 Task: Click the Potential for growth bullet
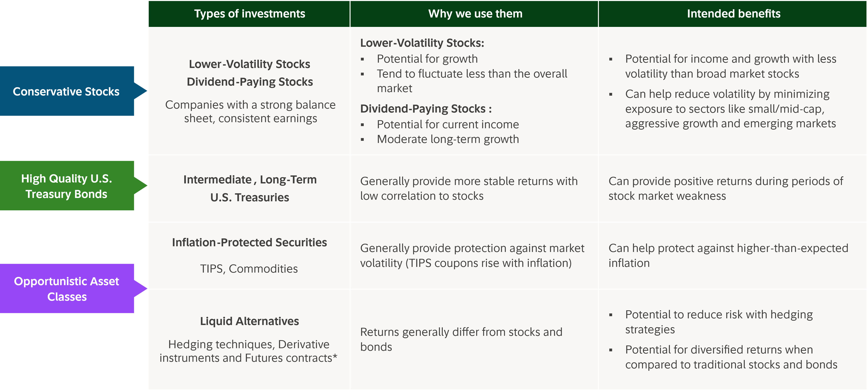[x=427, y=59]
